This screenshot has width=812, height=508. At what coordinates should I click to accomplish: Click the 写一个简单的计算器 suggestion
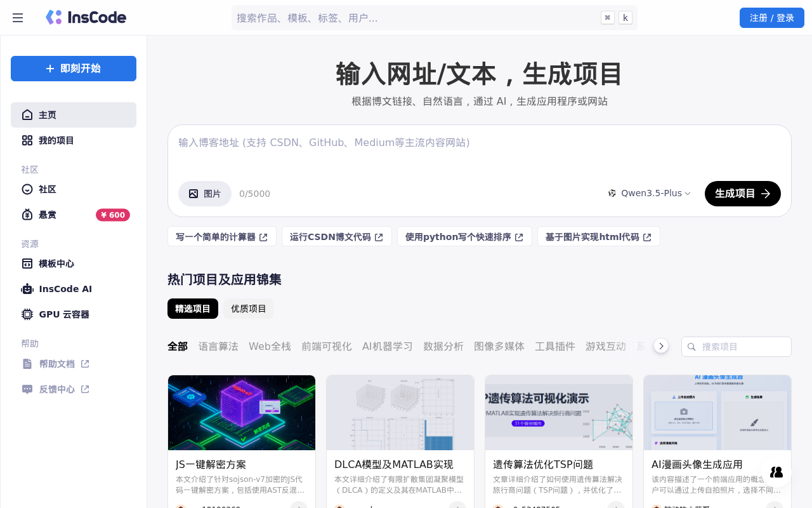point(222,237)
